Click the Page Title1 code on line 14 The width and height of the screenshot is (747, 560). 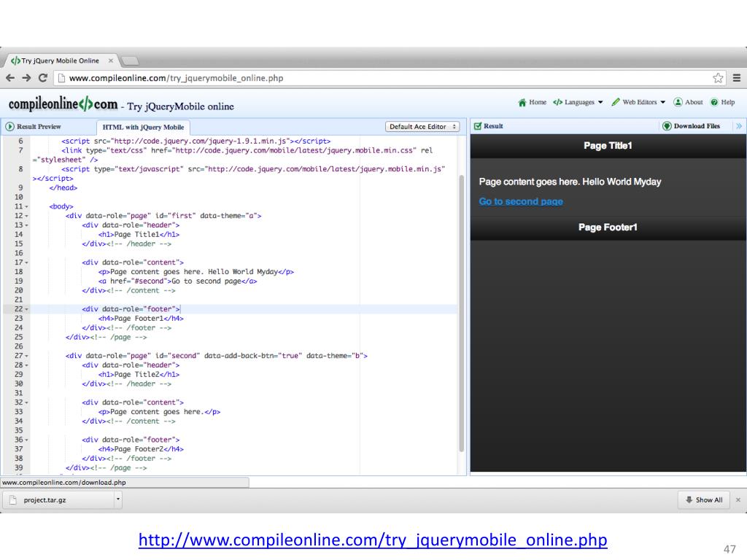(139, 234)
